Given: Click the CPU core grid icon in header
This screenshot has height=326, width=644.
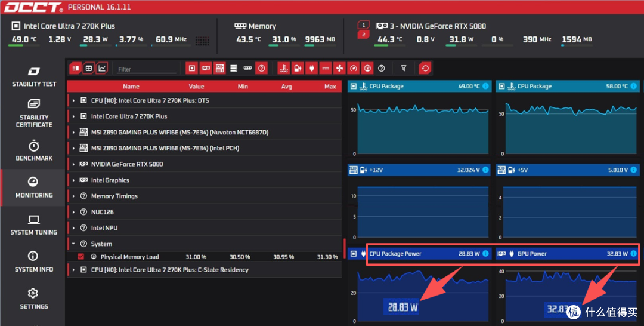Looking at the screenshot, I should click(x=202, y=40).
